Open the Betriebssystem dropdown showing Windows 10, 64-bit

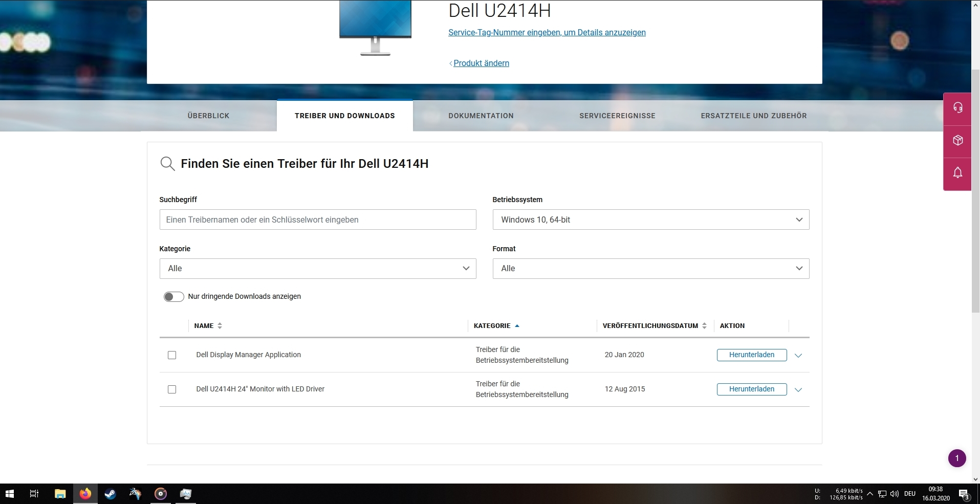point(651,220)
